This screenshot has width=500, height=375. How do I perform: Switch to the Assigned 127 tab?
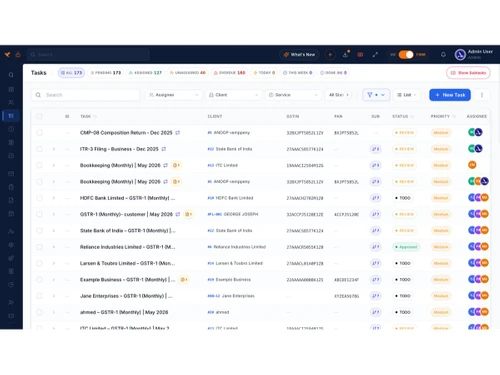coord(145,73)
